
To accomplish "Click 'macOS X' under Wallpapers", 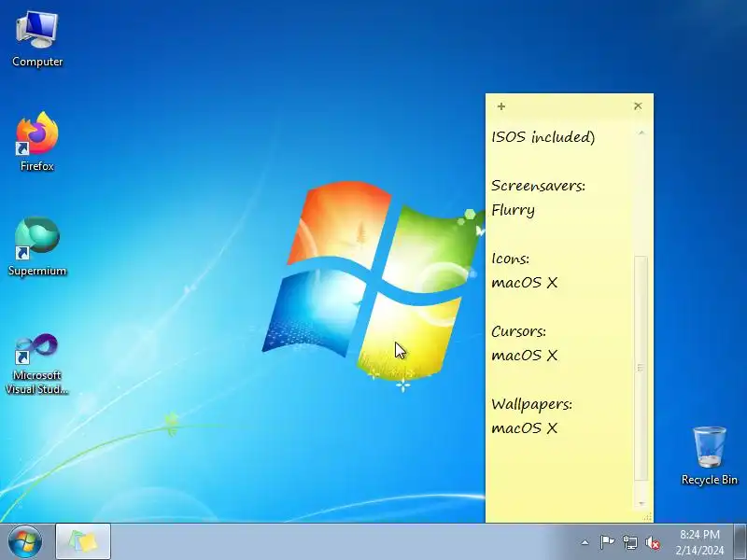I will 525,428.
